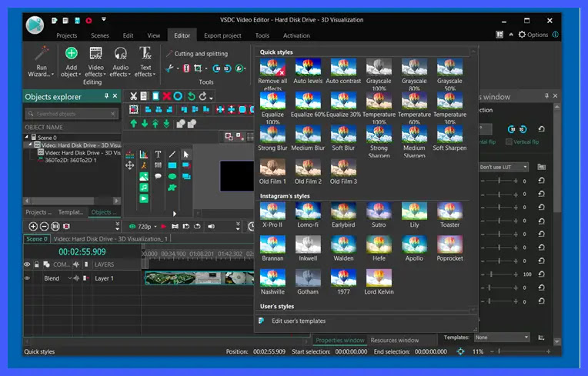The width and height of the screenshot is (588, 376).
Task: Toggle the header eye visibility column icon
Action: pos(27,265)
